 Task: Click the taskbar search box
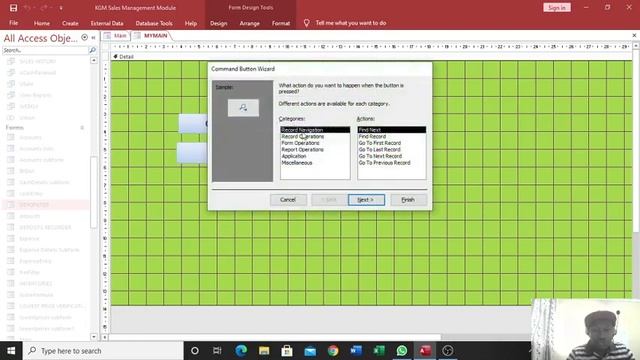103,351
